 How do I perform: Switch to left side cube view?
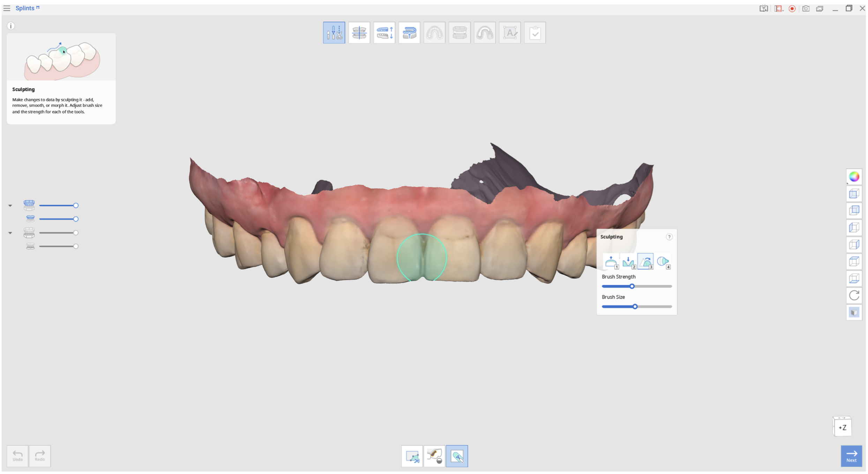[854, 228]
